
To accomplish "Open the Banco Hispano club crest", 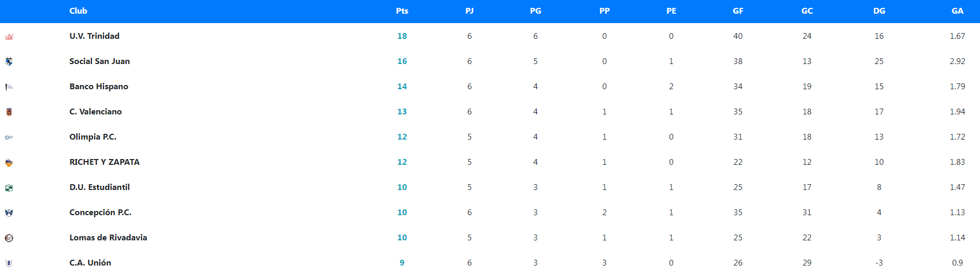I will tap(9, 87).
